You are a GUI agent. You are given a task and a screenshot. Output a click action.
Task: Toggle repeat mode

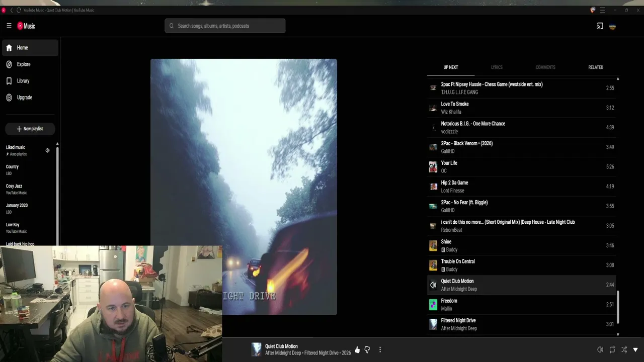coord(612,350)
